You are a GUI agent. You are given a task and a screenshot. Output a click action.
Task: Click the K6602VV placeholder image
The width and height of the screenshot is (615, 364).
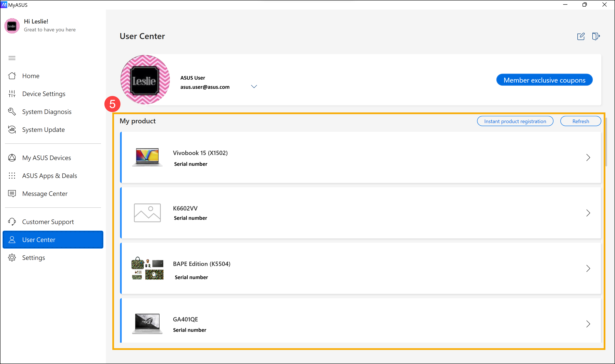point(147,213)
